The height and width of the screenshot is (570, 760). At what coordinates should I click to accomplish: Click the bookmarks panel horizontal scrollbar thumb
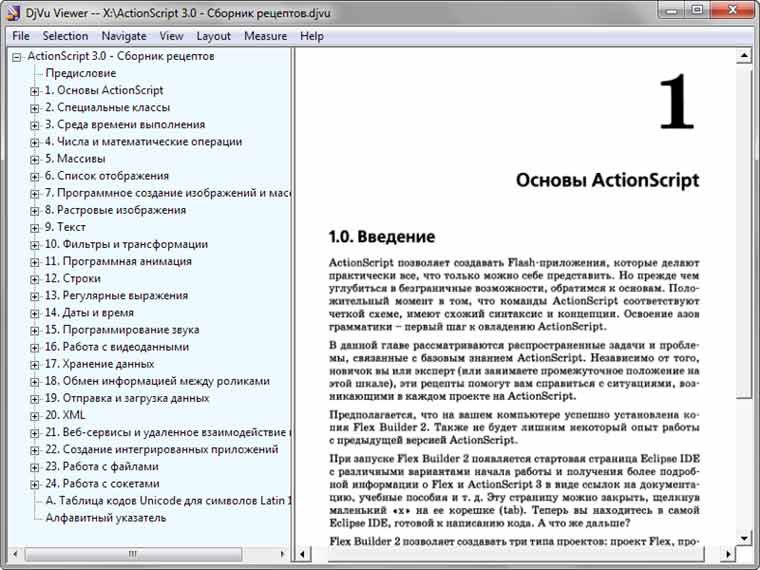coord(133,554)
